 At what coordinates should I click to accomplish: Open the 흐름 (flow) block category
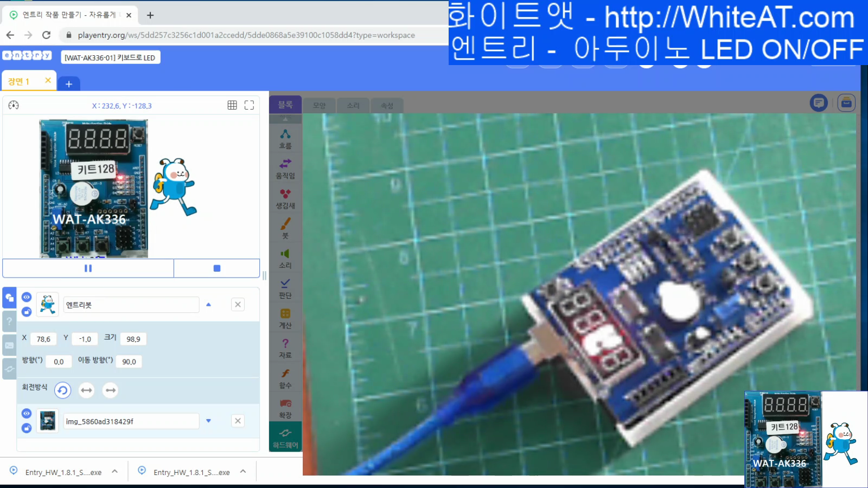pyautogui.click(x=285, y=139)
